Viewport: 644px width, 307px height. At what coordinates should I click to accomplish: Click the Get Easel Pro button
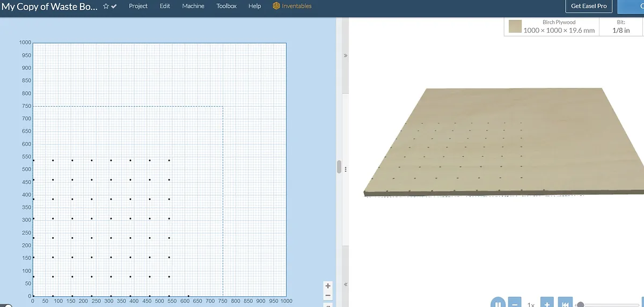point(589,6)
